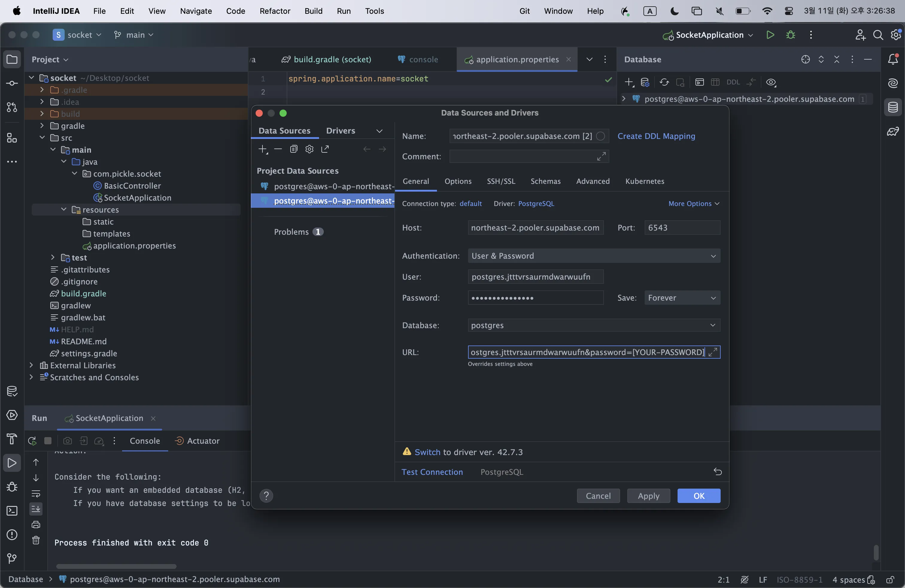Open the Commit tool window in the left sidebar
The width and height of the screenshot is (905, 588).
click(12, 83)
